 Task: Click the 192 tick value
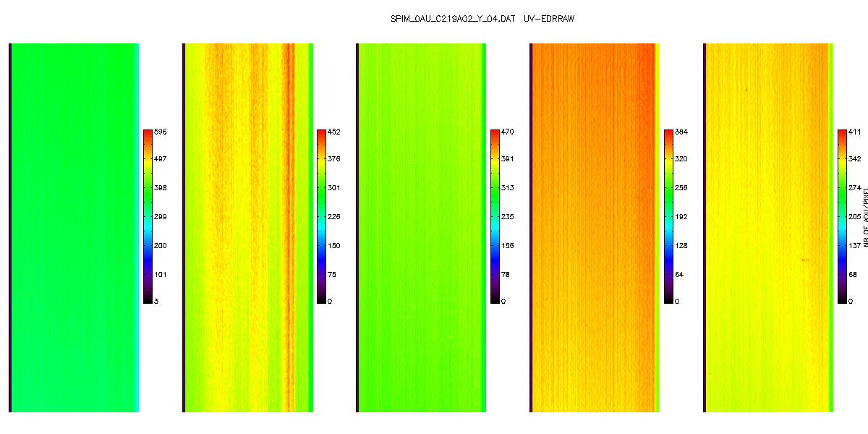coord(681,216)
